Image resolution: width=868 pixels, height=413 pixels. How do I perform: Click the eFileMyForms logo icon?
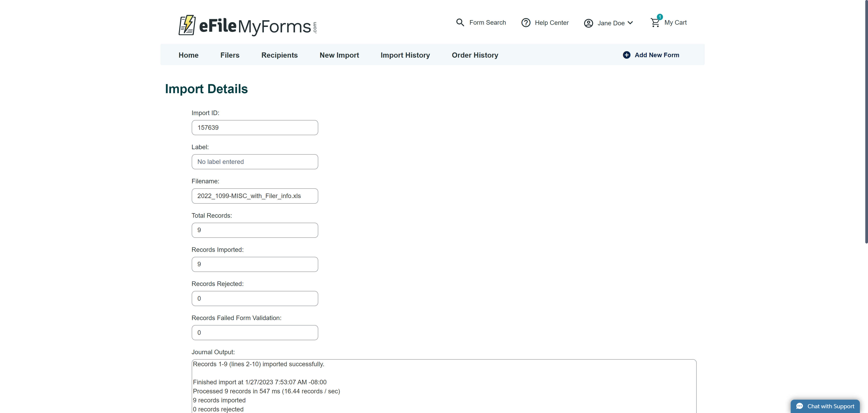point(187,25)
